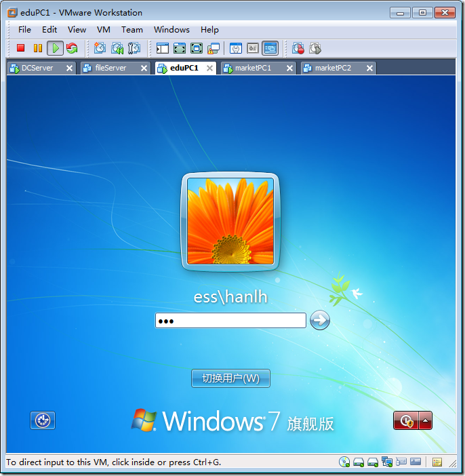Open the Team menu
The image size is (465, 476).
(x=132, y=30)
